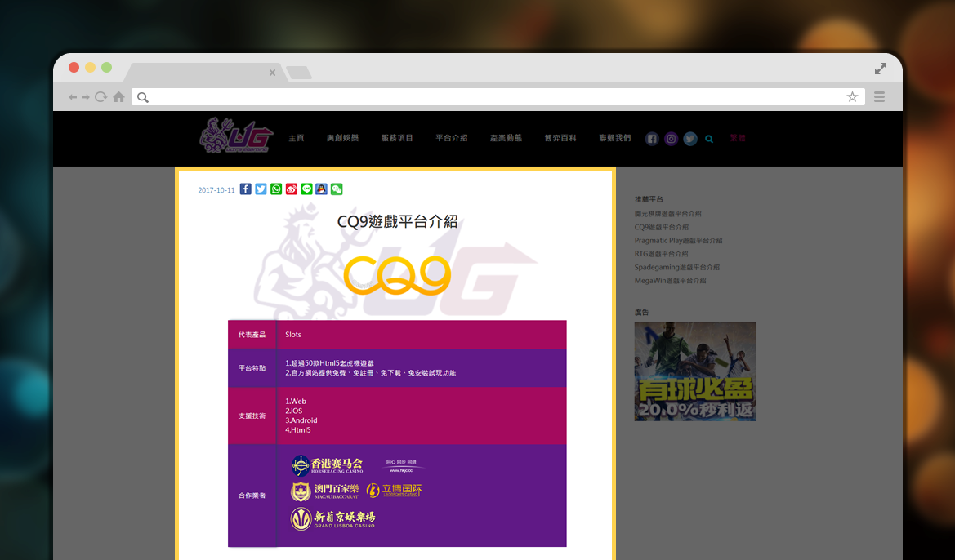Share the article via LINE
This screenshot has height=560, width=955.
tap(306, 189)
